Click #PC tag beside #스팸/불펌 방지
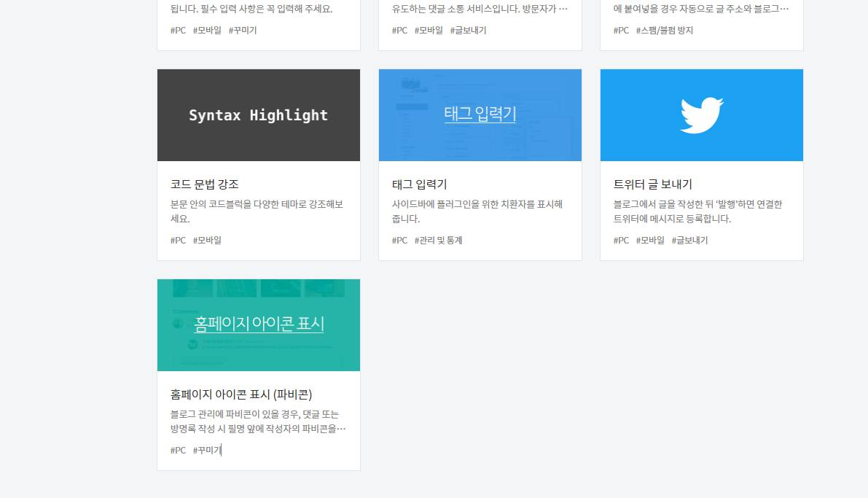Screen dimensions: 868x498 tap(621, 30)
